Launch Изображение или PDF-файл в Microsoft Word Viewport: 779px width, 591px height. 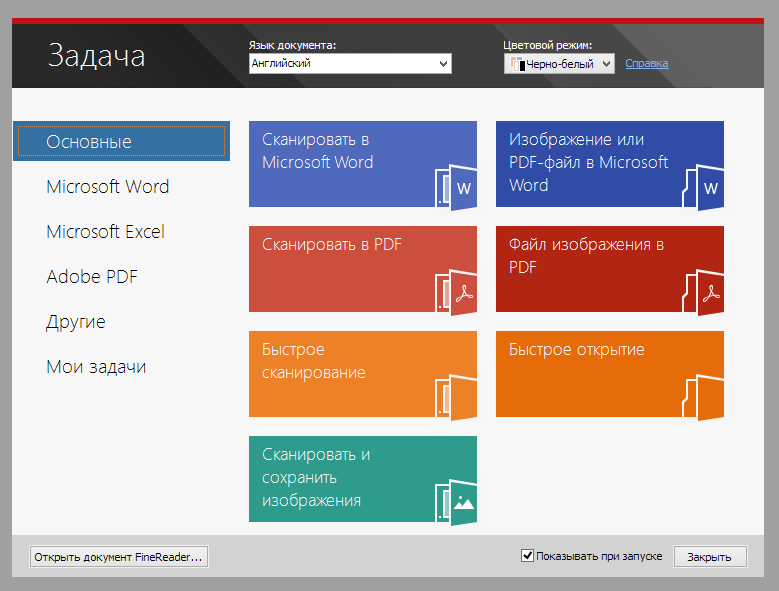[x=610, y=164]
